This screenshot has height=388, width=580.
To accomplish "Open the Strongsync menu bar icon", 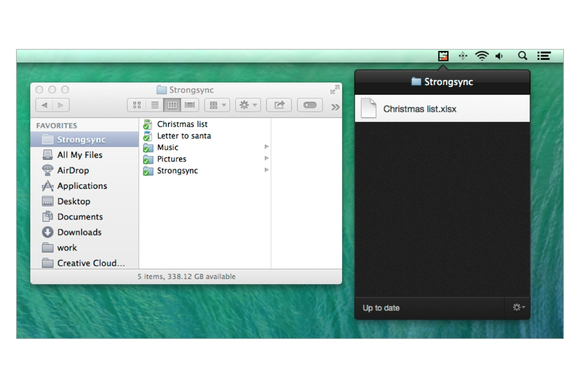I will [443, 56].
